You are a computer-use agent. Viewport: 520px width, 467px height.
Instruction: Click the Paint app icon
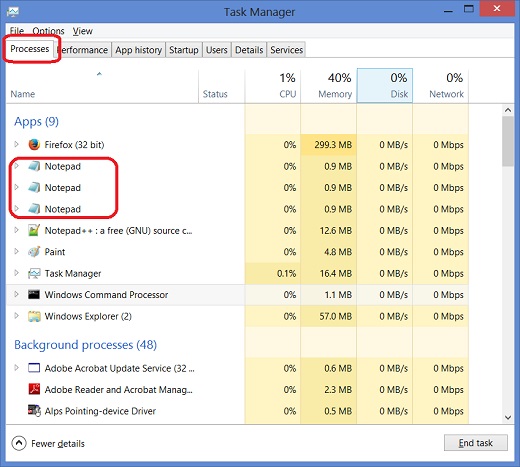(x=34, y=252)
